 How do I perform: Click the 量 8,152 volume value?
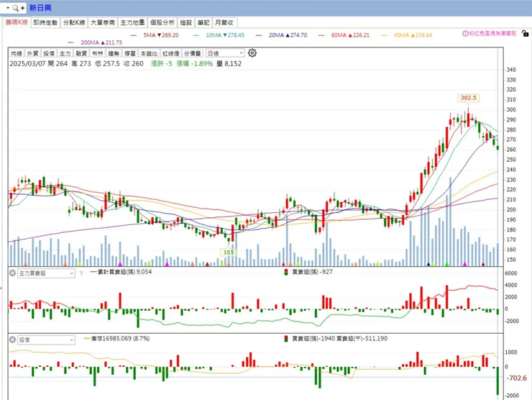click(x=229, y=63)
